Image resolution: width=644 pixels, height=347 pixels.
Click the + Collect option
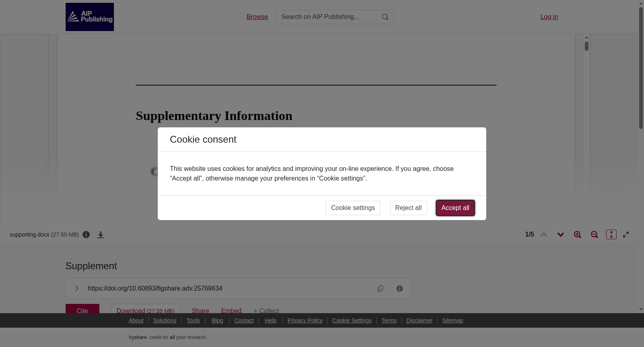(x=266, y=310)
